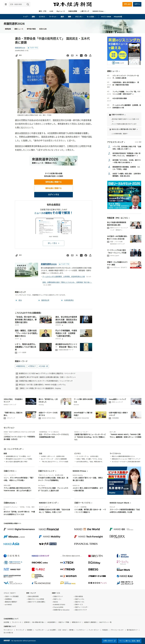The width and height of the screenshot is (145, 644).
Task: Switch to the 各党の公約 election tab
Action: (43, 29)
